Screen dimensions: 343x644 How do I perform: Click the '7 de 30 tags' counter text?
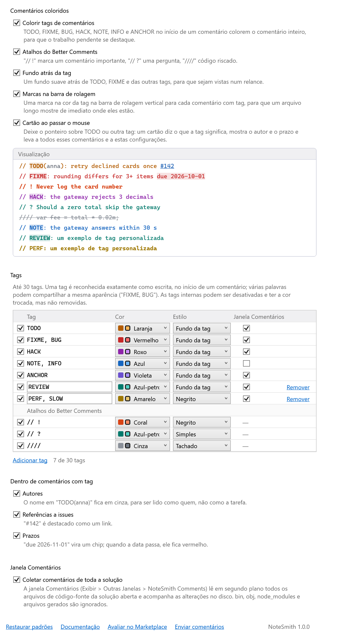point(69,460)
